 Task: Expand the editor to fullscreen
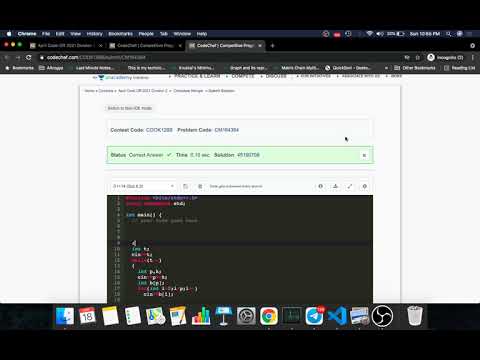point(350,186)
